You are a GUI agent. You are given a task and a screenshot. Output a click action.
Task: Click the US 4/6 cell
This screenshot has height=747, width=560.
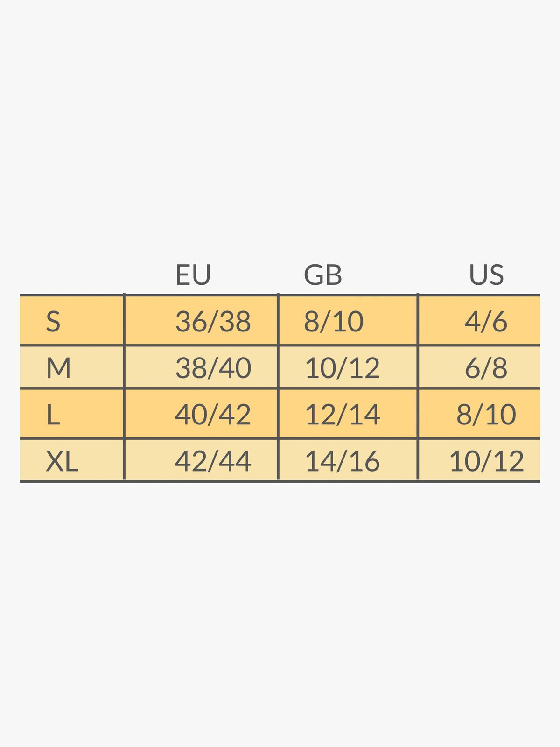click(x=485, y=322)
